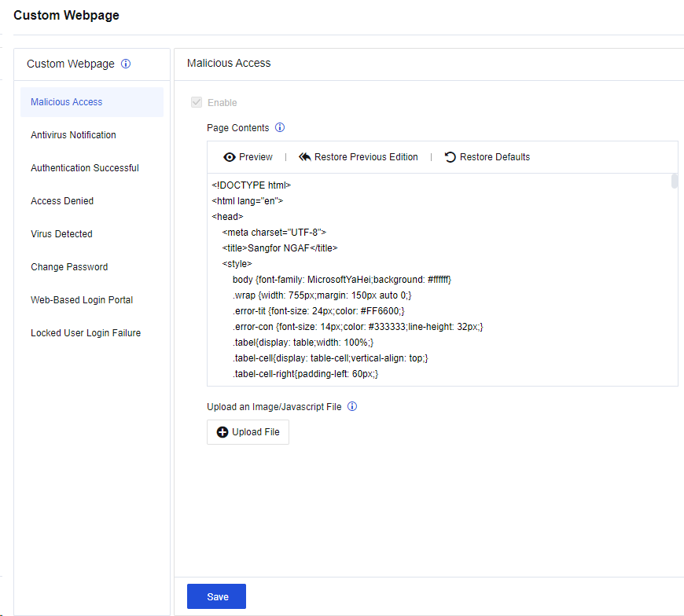Select Locked User Login Failure
The image size is (684, 616).
click(86, 333)
